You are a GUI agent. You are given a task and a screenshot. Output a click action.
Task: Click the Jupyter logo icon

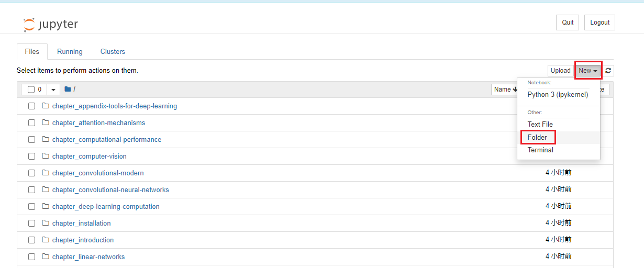click(x=29, y=25)
